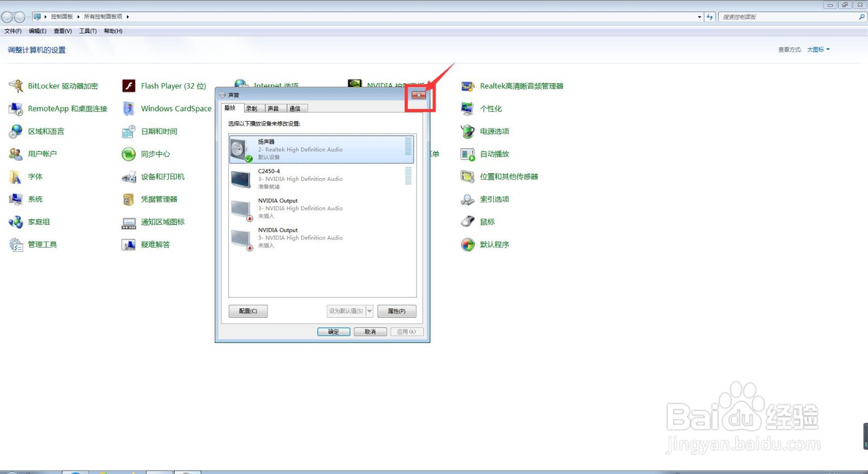Open RemoteApp and desktop connections icon
868x474 pixels.
pyautogui.click(x=16, y=109)
